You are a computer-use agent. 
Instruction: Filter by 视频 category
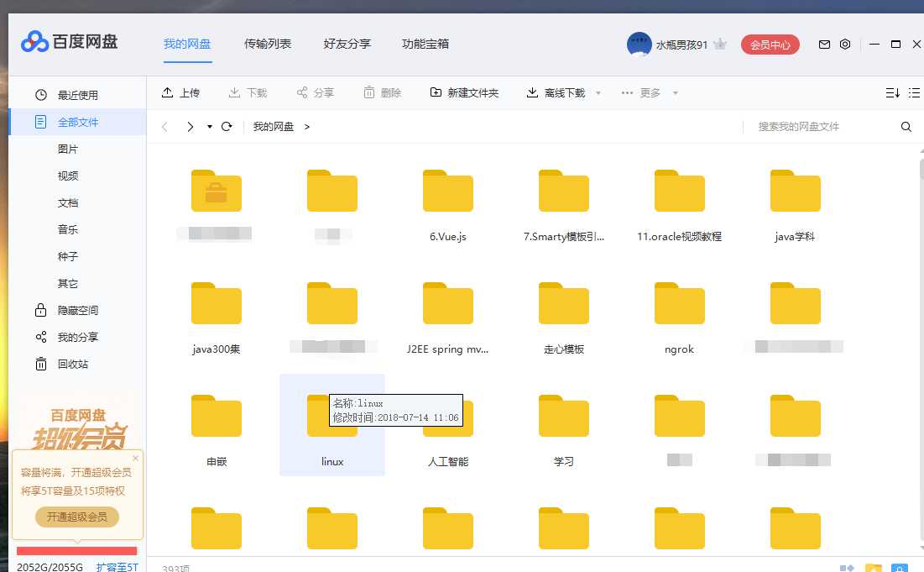pyautogui.click(x=68, y=176)
